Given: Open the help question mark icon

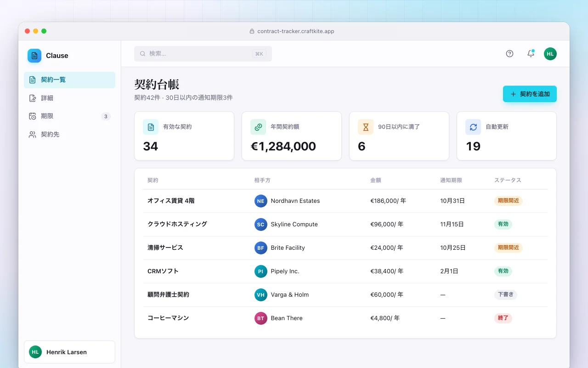Looking at the screenshot, I should click(509, 53).
